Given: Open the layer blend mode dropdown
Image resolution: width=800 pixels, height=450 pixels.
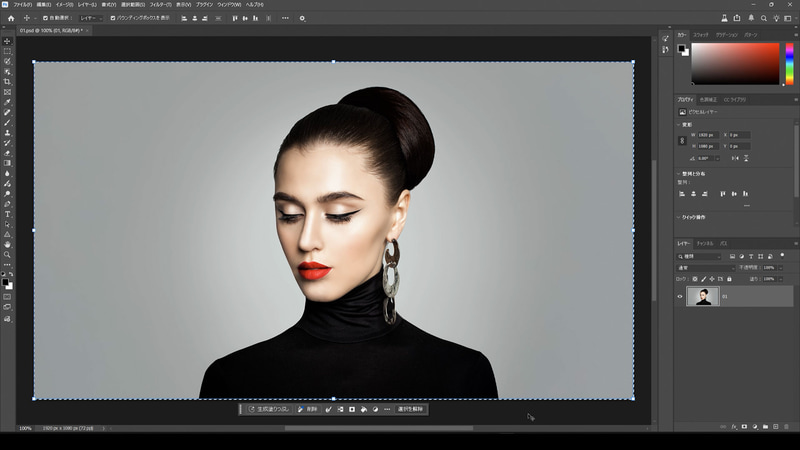Looking at the screenshot, I should [706, 268].
